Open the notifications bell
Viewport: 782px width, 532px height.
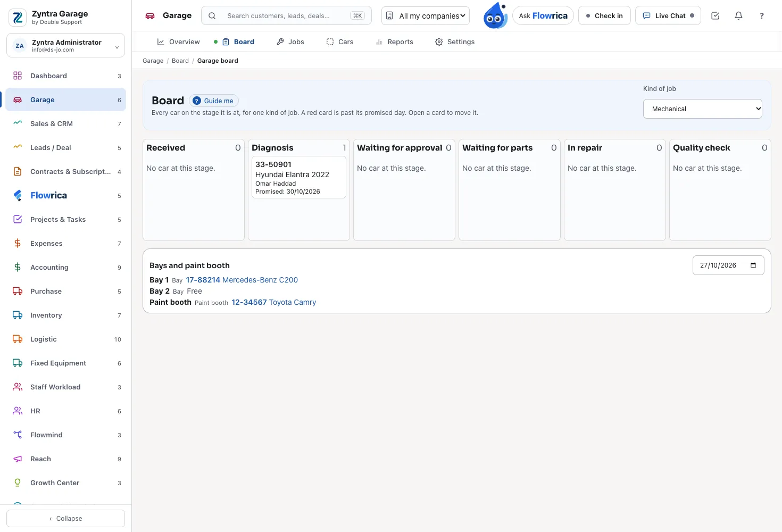coord(738,16)
